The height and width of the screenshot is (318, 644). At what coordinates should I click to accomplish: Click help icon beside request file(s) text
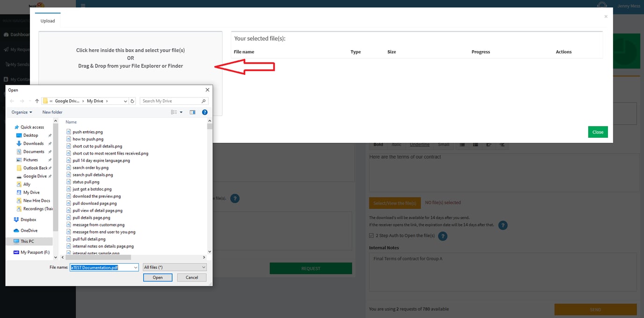coord(235,199)
